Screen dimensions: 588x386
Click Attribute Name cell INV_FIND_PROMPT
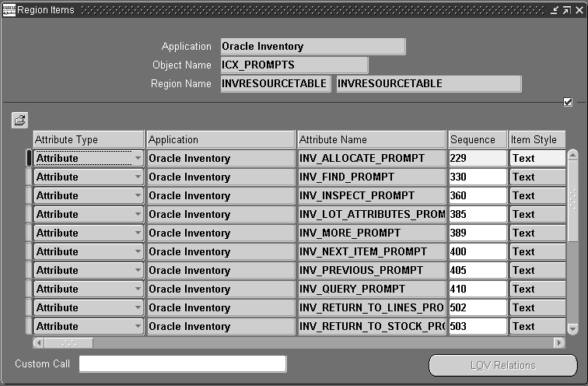pyautogui.click(x=372, y=177)
